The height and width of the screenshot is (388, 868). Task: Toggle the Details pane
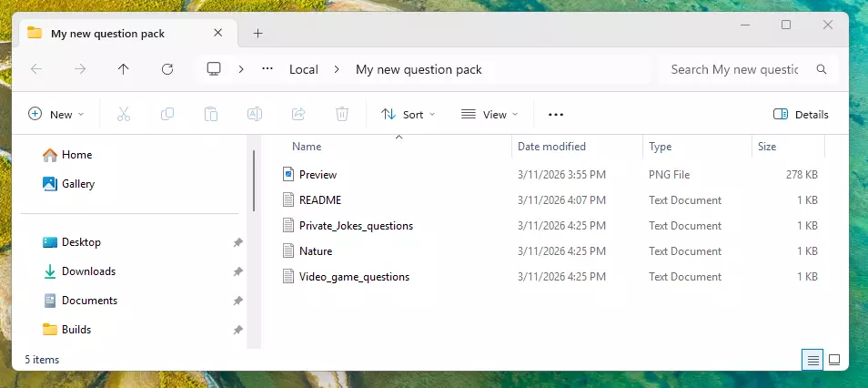pyautogui.click(x=801, y=114)
